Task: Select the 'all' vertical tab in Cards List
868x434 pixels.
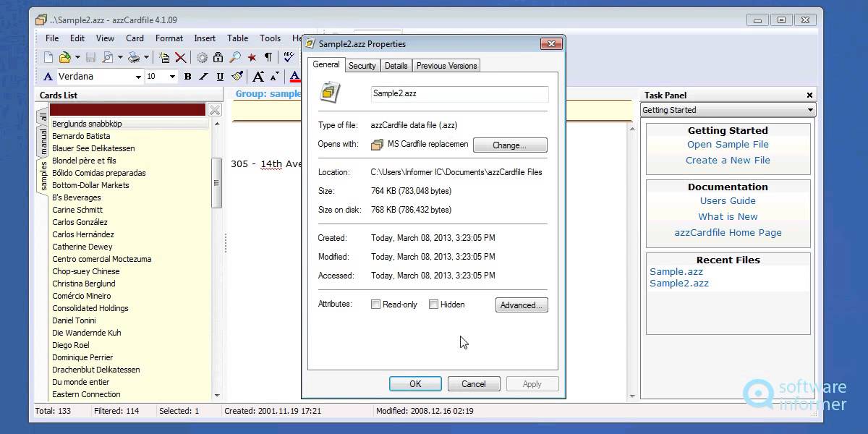Action: click(43, 117)
